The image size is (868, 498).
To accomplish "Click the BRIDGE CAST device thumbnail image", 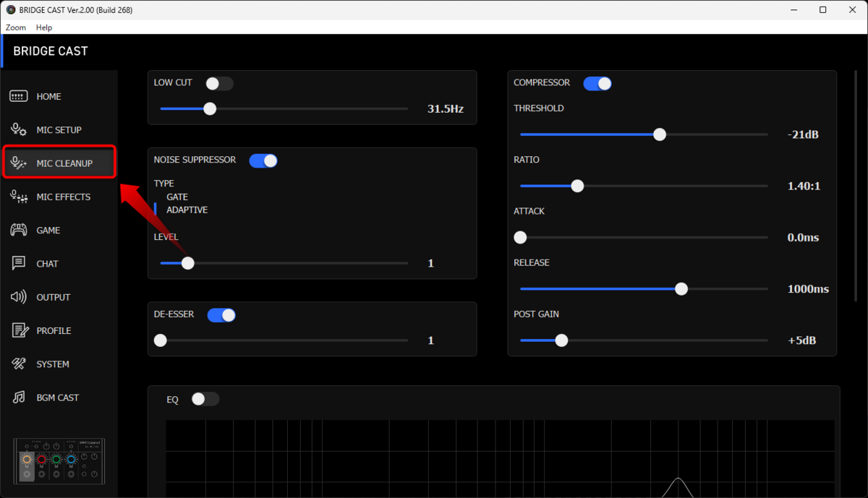I will point(59,462).
